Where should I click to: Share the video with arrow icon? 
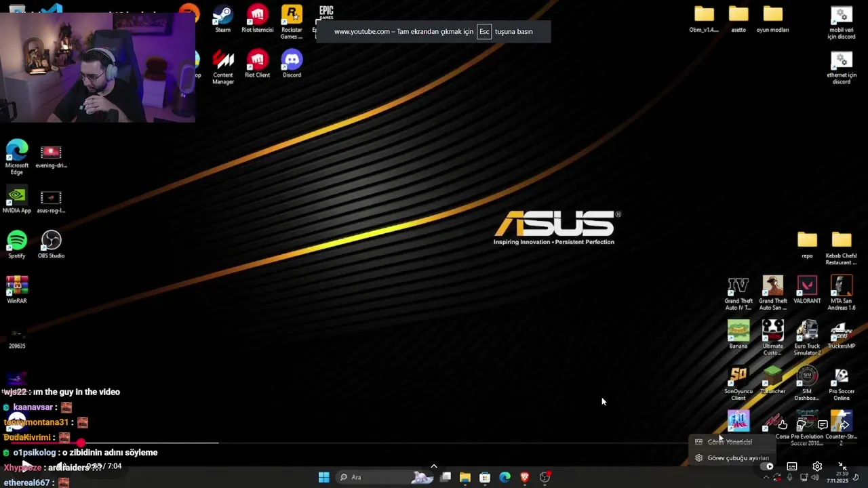[843, 425]
